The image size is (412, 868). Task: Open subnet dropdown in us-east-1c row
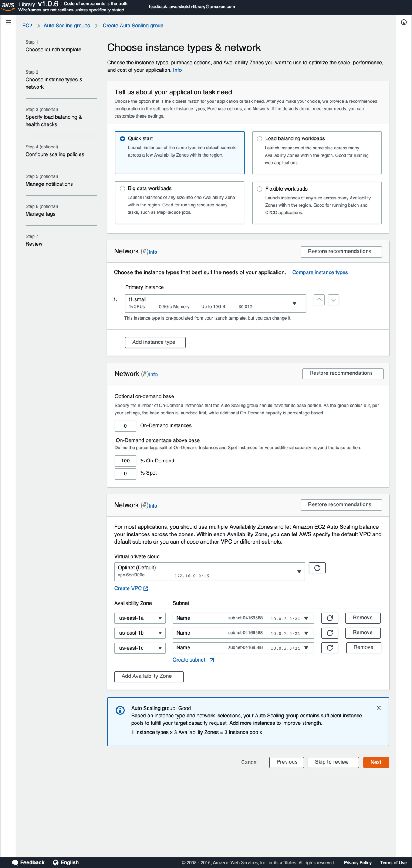[x=243, y=648]
